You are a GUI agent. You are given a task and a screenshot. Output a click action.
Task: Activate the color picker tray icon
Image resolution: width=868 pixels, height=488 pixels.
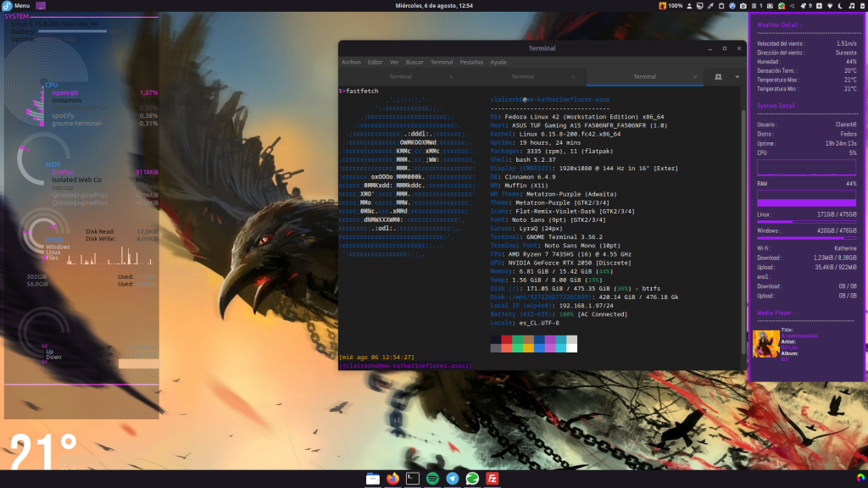tap(710, 6)
